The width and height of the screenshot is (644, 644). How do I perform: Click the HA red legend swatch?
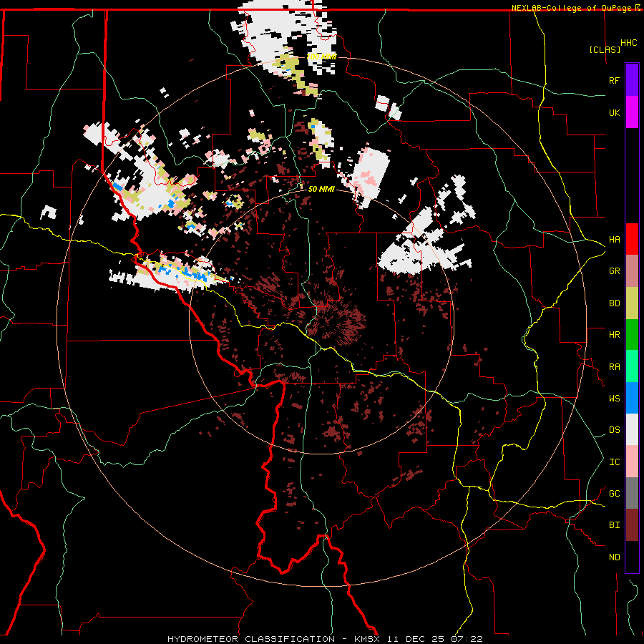(632, 239)
